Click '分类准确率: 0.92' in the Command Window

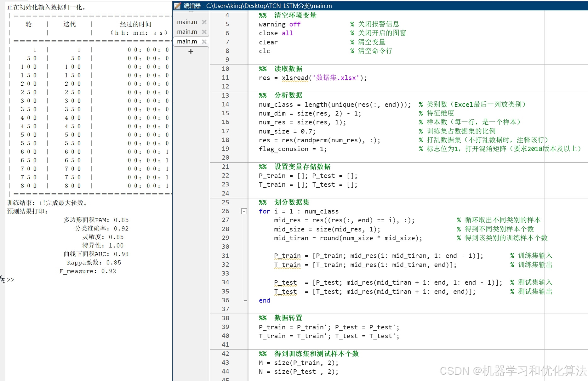pyautogui.click(x=102, y=228)
